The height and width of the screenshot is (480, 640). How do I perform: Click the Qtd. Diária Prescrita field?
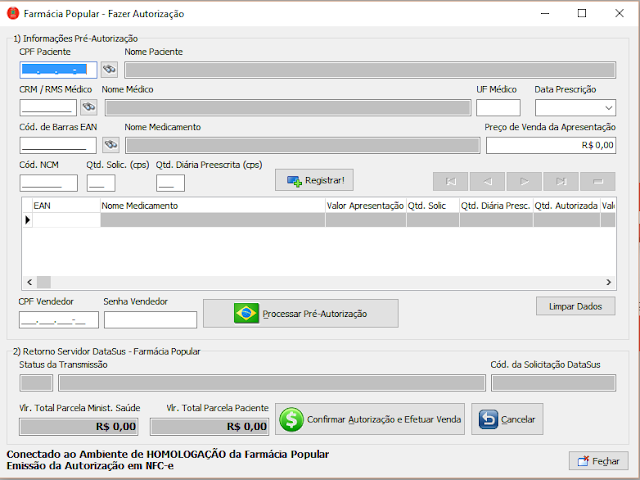click(170, 183)
